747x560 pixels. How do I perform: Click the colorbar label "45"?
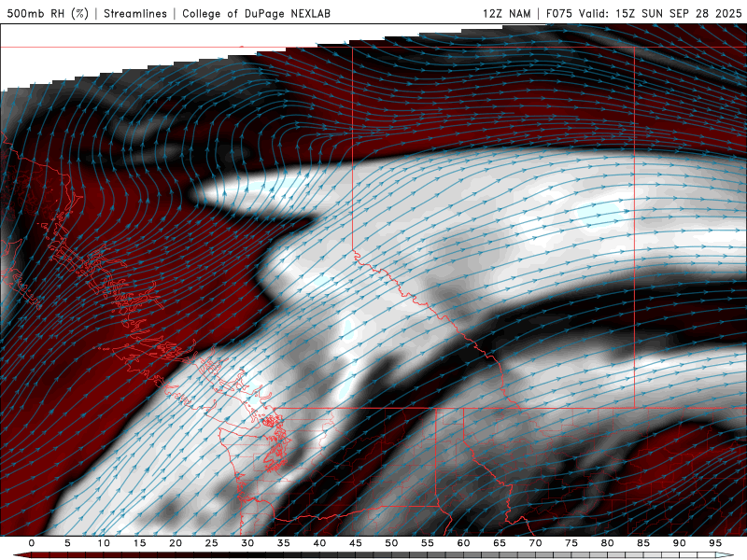[x=356, y=543]
